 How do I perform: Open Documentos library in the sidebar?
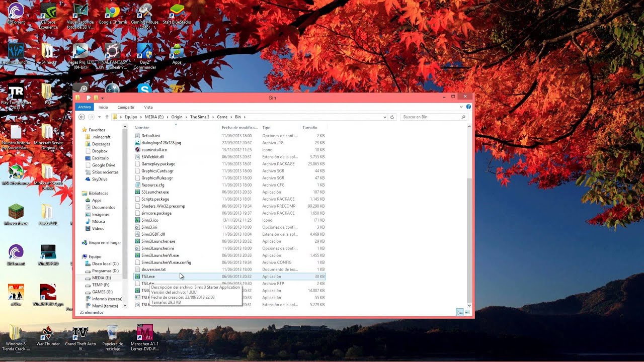(103, 207)
